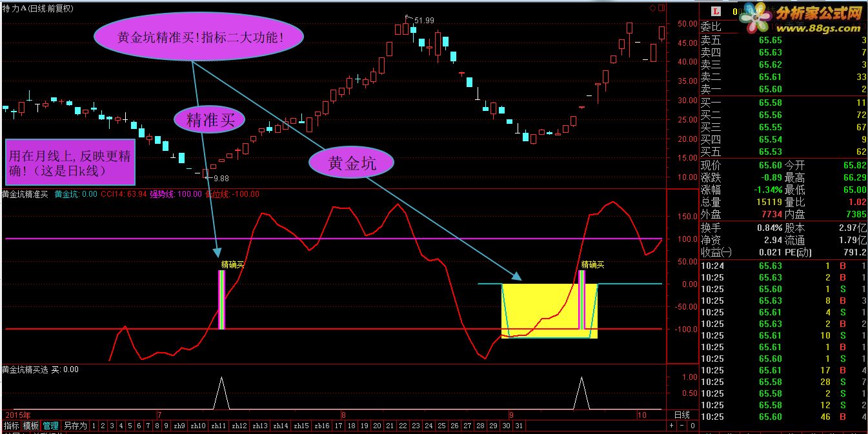Click the 现价 label
The image size is (868, 434).
(711, 165)
